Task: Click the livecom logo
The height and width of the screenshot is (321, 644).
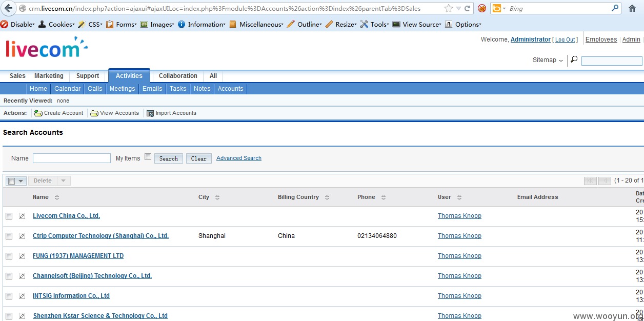Action: [x=46, y=47]
